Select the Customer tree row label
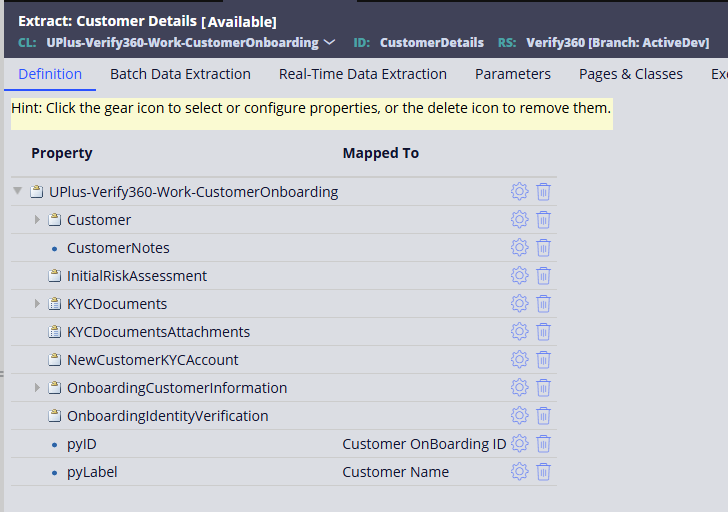Viewport: 728px width, 512px height. click(99, 220)
